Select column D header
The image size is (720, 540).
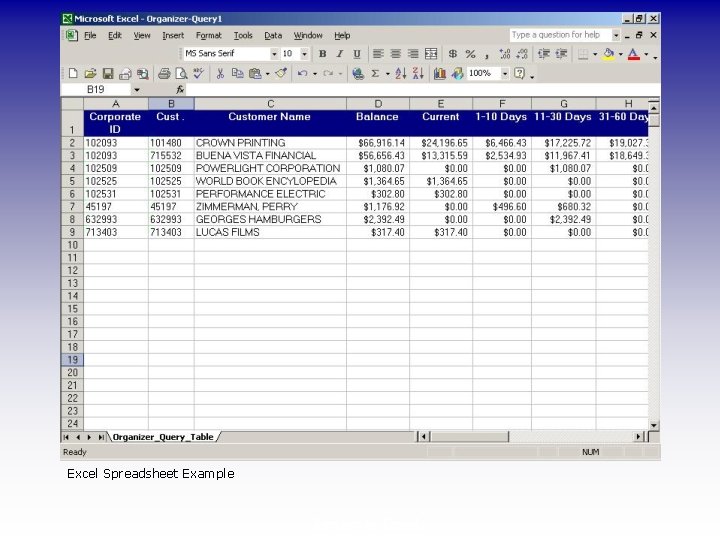[x=378, y=104]
